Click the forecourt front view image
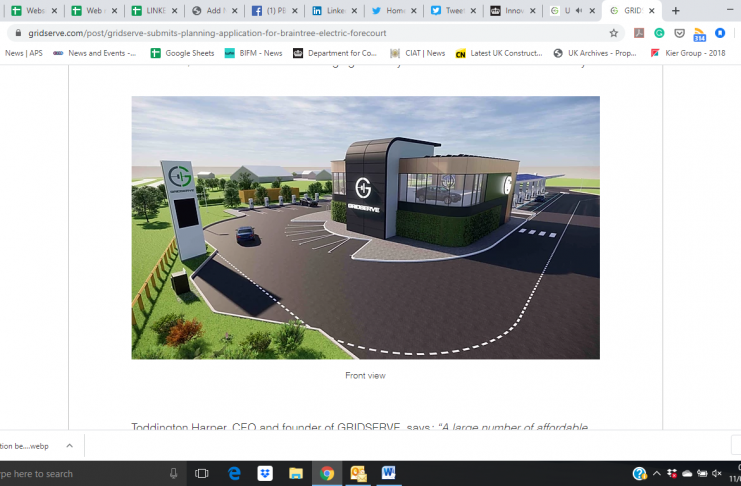 [x=365, y=227]
